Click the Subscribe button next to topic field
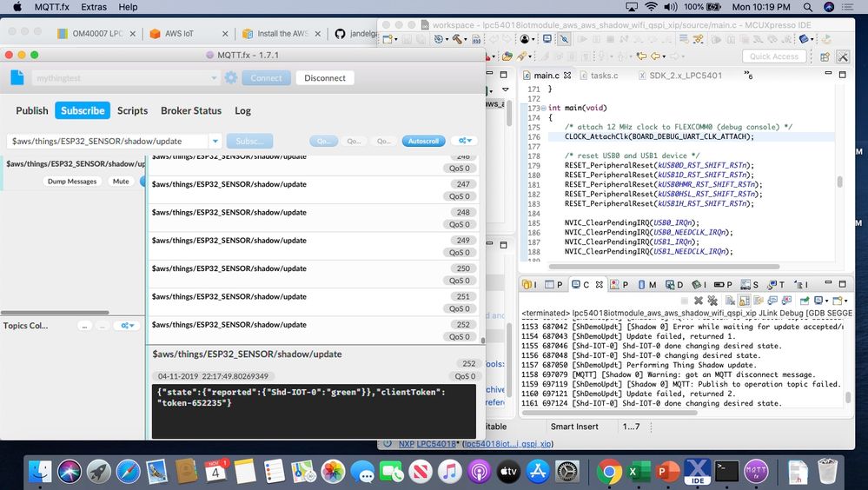Image resolution: width=868 pixels, height=490 pixels. [249, 142]
